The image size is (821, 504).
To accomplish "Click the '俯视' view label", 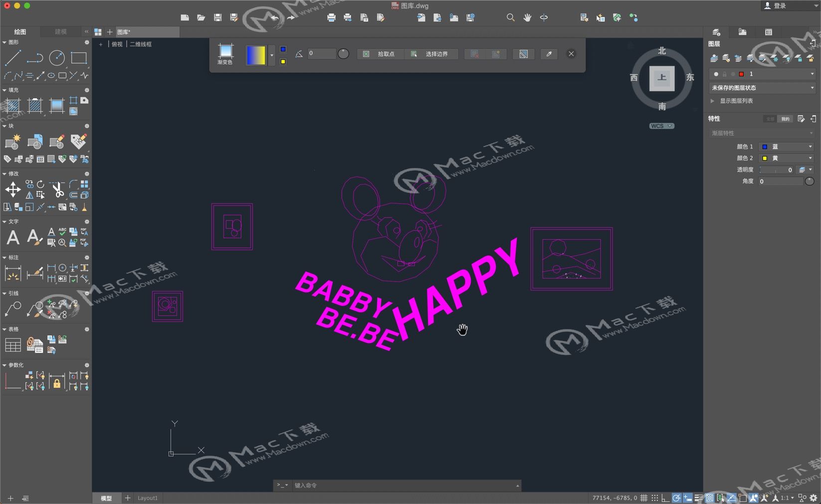I will [x=117, y=44].
